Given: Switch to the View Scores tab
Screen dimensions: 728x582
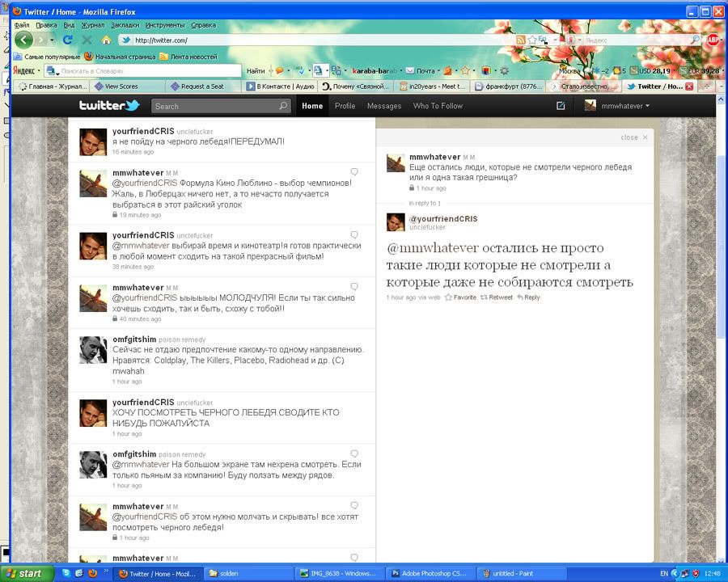Looking at the screenshot, I should click(x=128, y=86).
